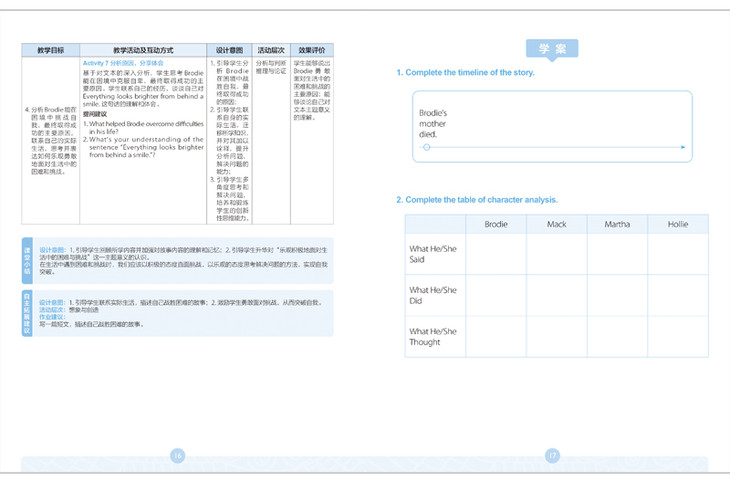Click "Complete the timeline of the story" heading
The height and width of the screenshot is (483, 730).
[x=465, y=73]
